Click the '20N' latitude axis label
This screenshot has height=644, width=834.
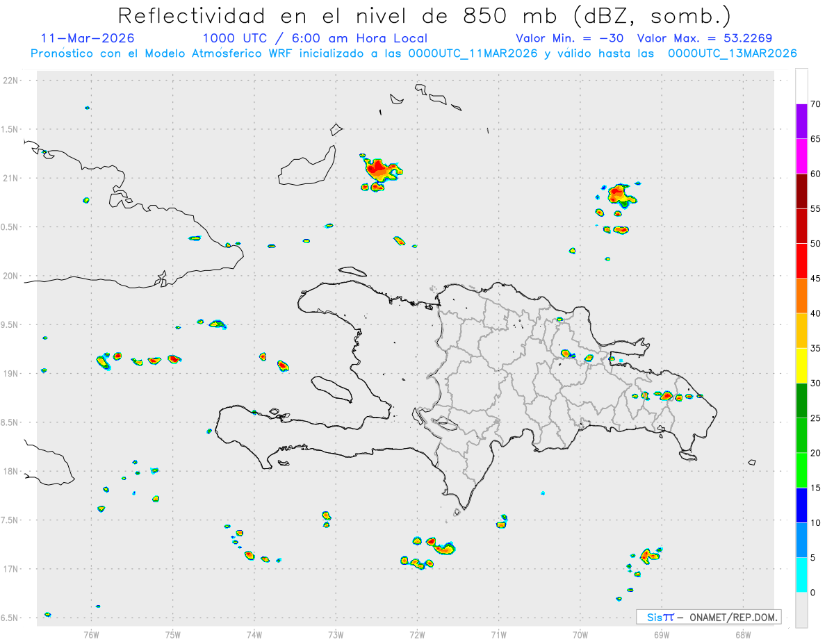(12, 276)
